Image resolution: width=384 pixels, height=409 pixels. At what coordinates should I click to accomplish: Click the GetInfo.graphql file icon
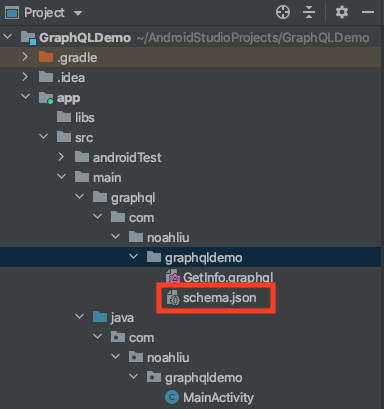(x=173, y=277)
